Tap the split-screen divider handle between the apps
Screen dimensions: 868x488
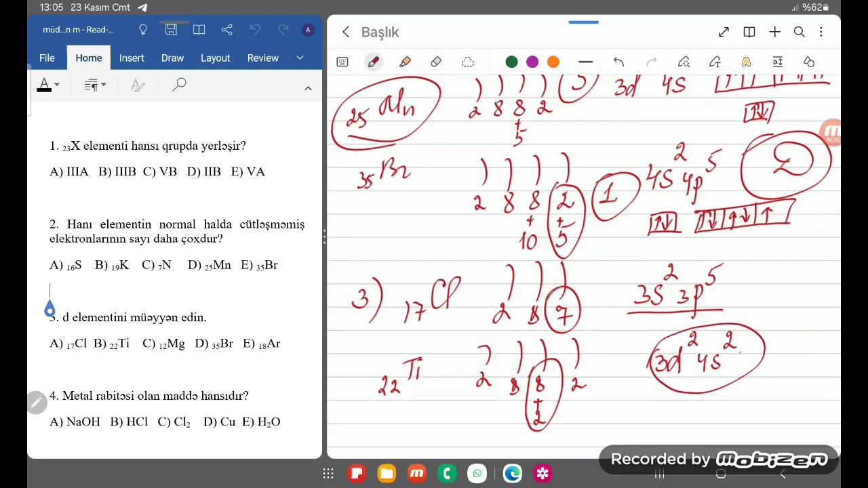(x=324, y=237)
